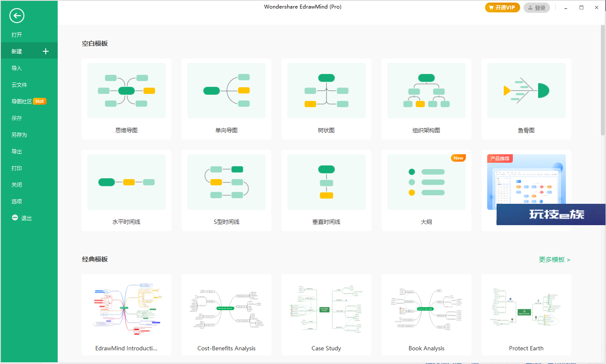
Task: Choose the 树状图 template
Action: (327, 99)
